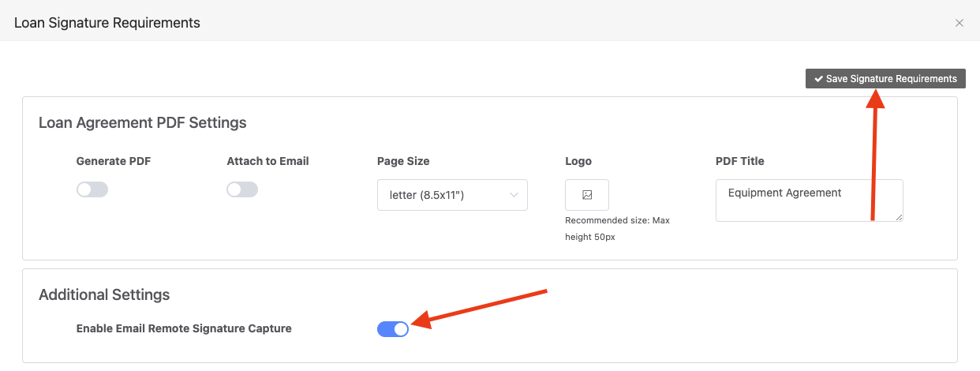Click the checkmark icon on the Save button

tap(819, 79)
